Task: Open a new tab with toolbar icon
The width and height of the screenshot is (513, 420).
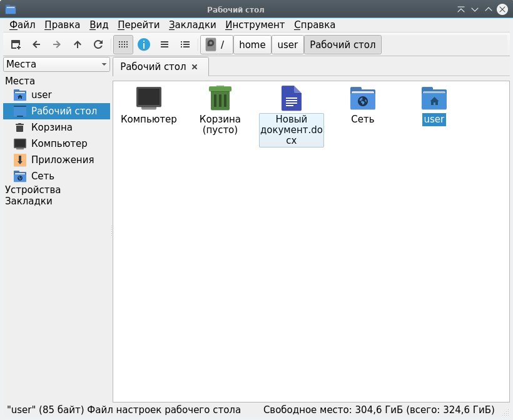Action: 16,44
